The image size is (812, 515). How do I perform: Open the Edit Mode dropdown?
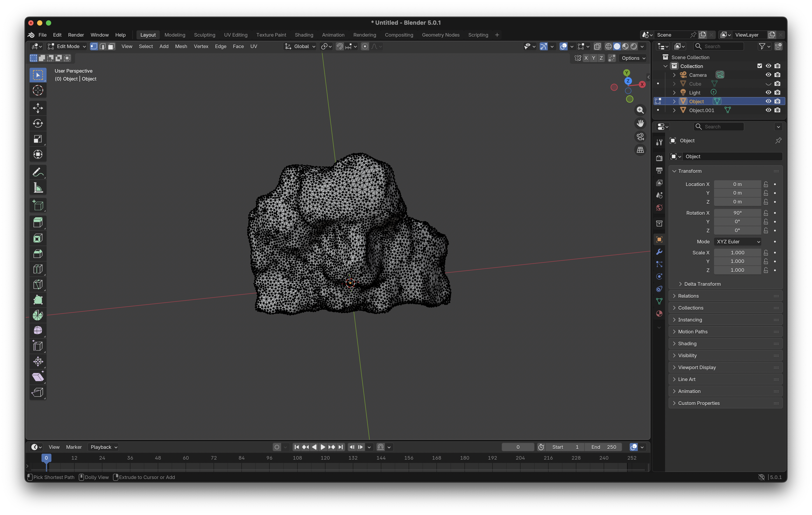[68, 46]
